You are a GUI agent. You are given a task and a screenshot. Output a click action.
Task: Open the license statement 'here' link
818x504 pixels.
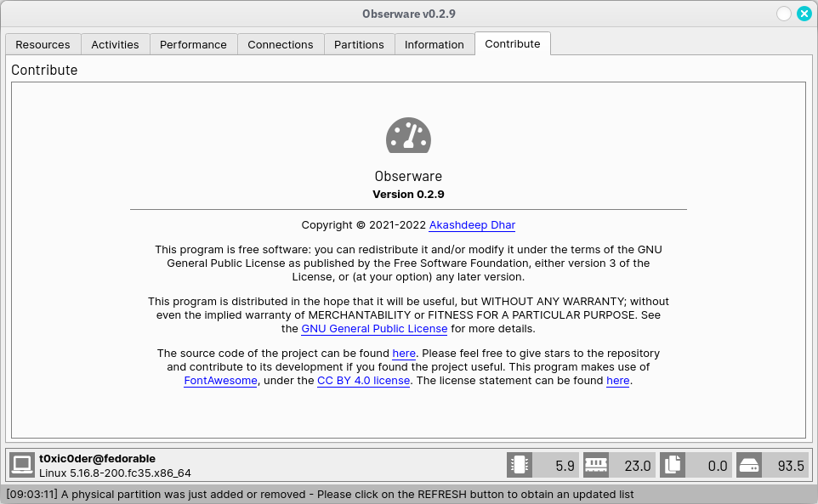pos(617,380)
